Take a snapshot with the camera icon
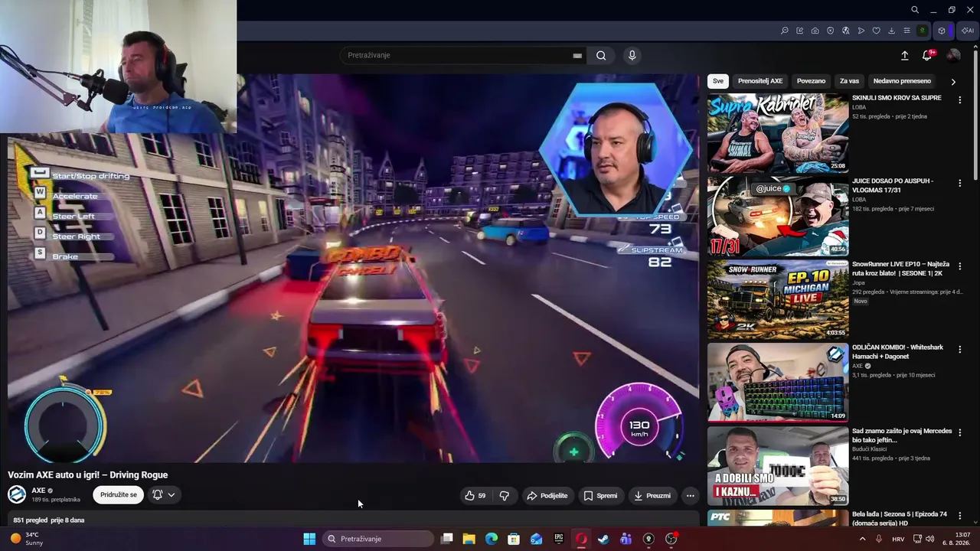The image size is (980, 551). 815,31
